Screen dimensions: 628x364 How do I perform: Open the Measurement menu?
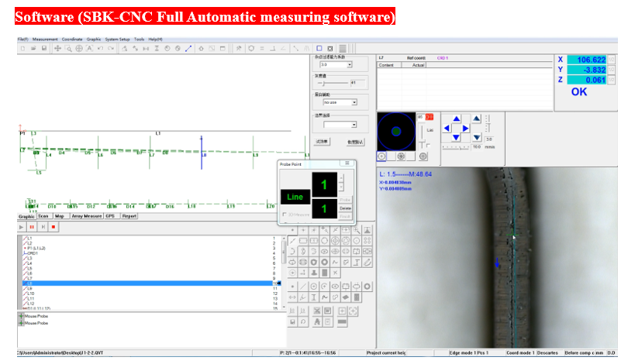(x=44, y=39)
